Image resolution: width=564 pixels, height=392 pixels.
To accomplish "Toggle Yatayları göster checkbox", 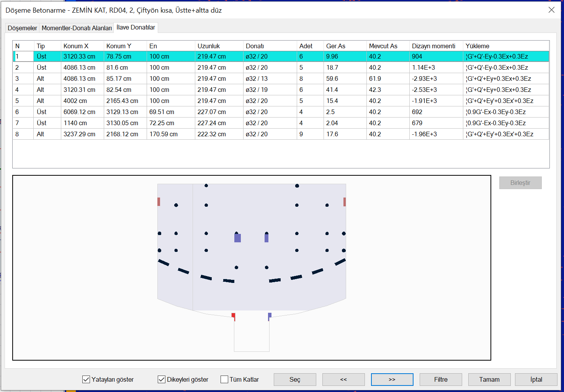I will coord(108,379).
